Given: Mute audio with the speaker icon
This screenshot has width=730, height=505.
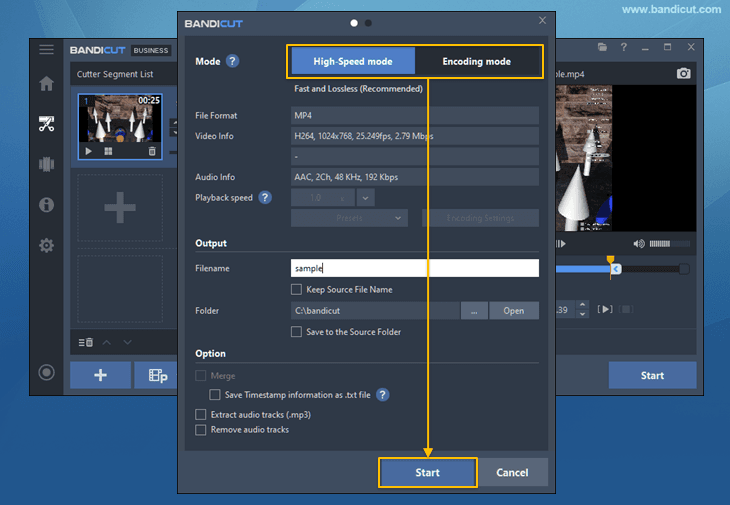Looking at the screenshot, I should 639,243.
